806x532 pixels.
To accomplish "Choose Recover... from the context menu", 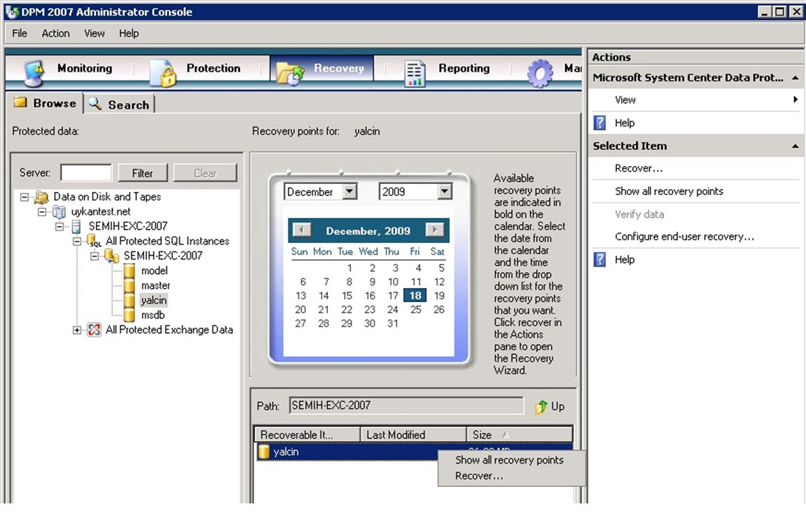I will (x=479, y=476).
